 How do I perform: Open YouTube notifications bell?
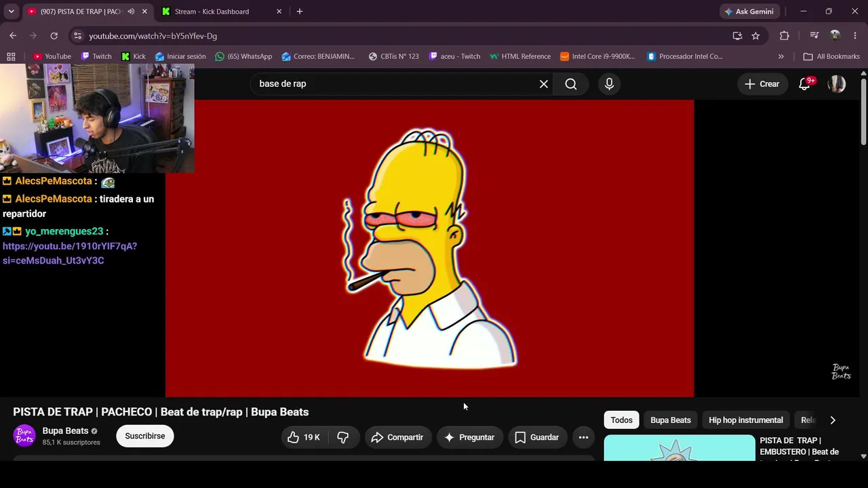[x=805, y=84]
